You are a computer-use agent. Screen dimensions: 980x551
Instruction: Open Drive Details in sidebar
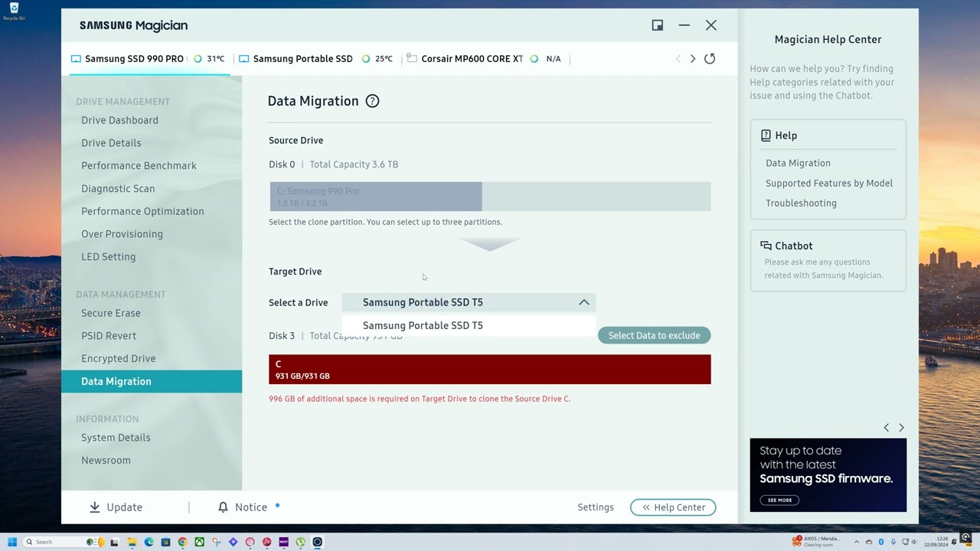[x=111, y=143]
